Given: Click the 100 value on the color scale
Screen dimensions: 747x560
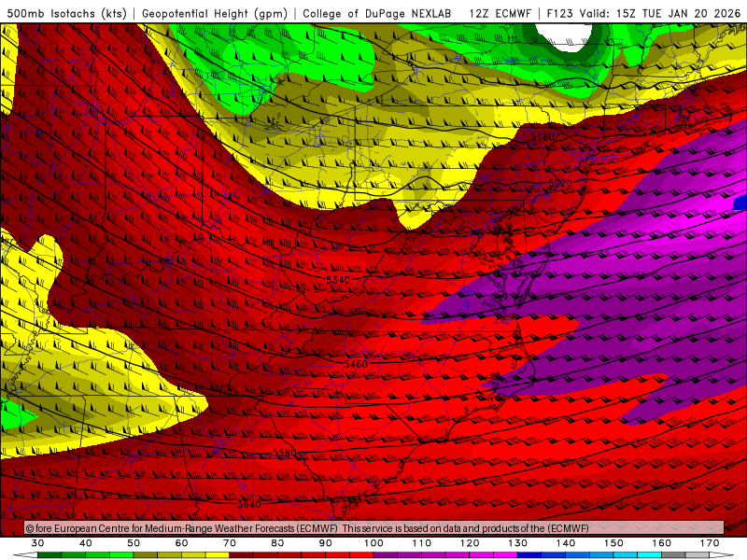Looking at the screenshot, I should click(374, 543).
